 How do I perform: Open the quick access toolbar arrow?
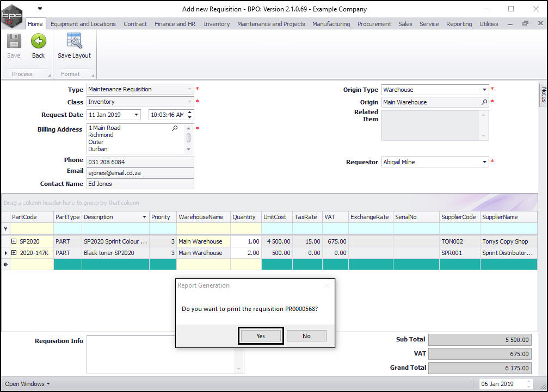click(40, 9)
